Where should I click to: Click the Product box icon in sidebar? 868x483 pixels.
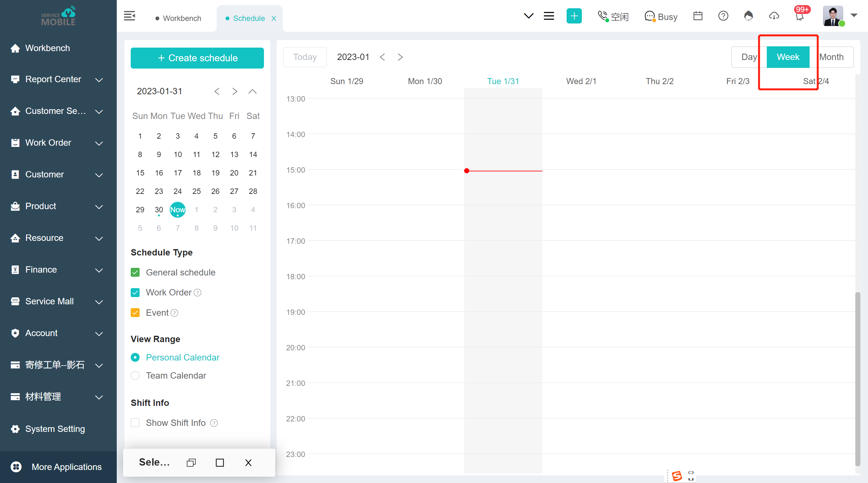point(15,206)
